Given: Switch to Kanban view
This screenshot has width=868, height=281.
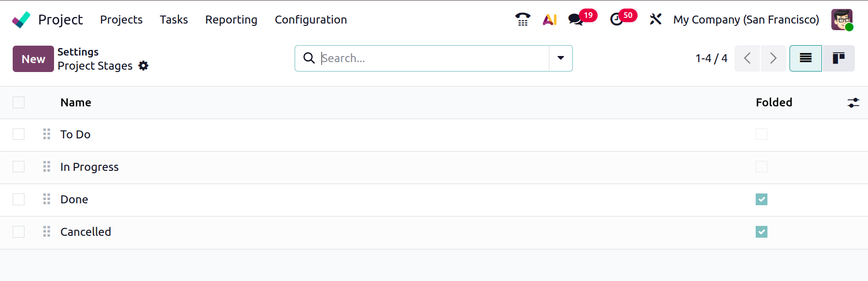Looking at the screenshot, I should coord(838,58).
